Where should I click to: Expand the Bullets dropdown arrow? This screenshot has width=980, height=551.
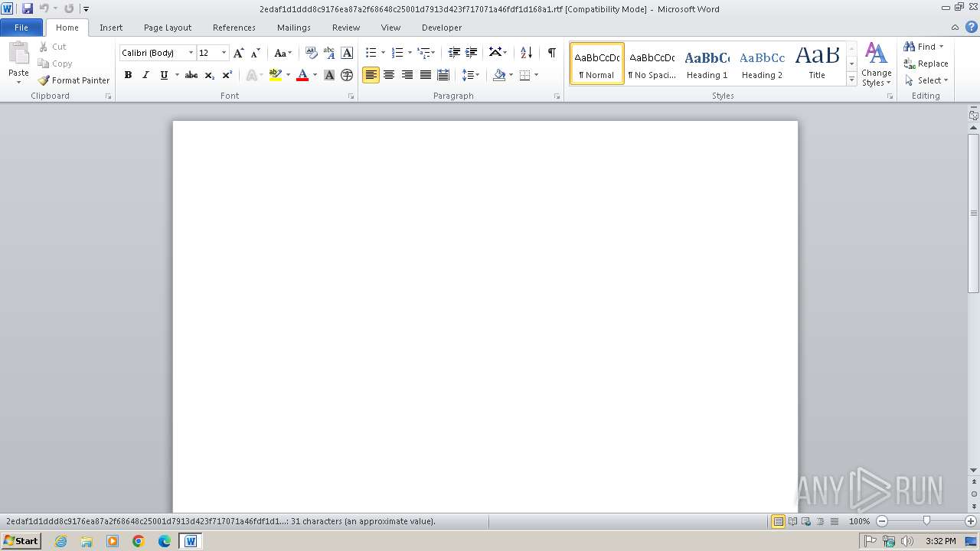[383, 53]
